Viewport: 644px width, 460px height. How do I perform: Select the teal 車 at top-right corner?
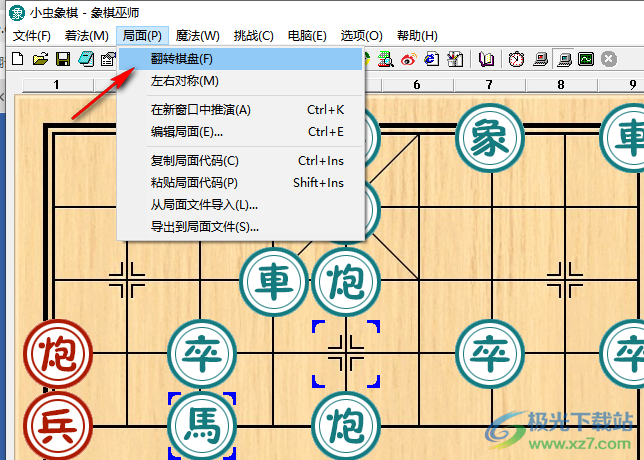click(622, 137)
